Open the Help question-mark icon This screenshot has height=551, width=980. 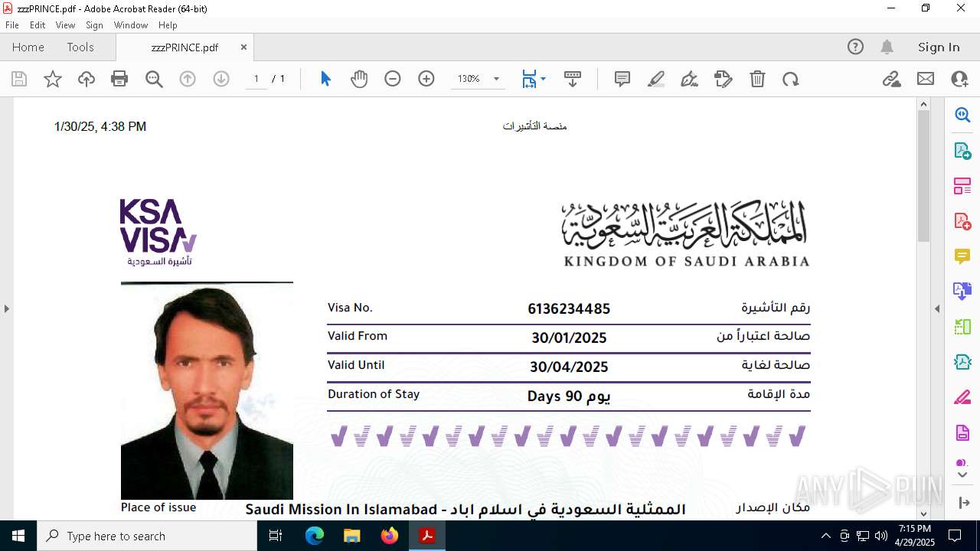855,47
